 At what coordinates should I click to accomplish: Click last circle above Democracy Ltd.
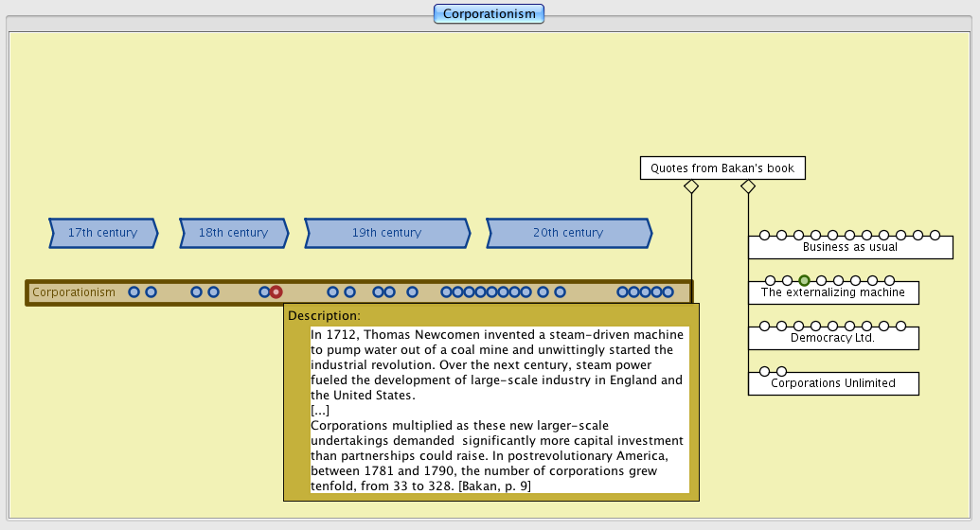tap(900, 327)
